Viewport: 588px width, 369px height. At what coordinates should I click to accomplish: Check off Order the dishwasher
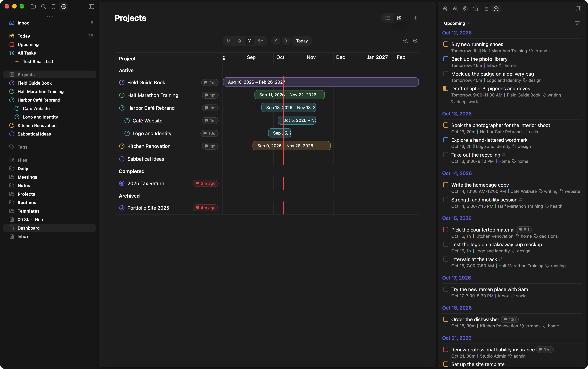coord(446,319)
